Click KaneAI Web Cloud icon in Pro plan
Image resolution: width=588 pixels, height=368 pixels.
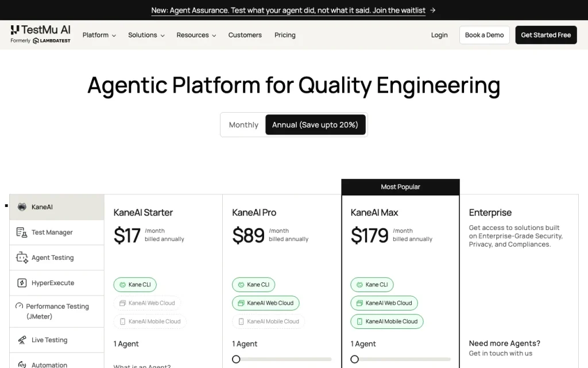click(x=241, y=303)
